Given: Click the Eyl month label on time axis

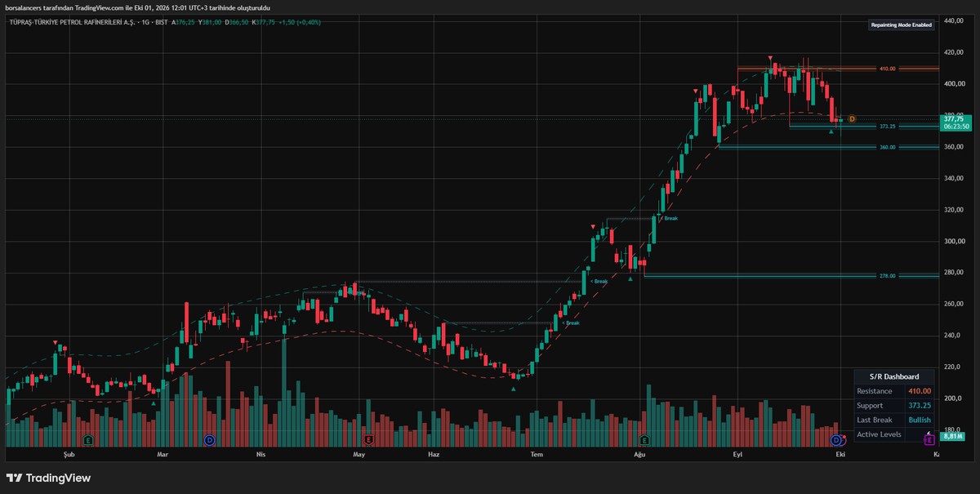Looking at the screenshot, I should click(738, 453).
